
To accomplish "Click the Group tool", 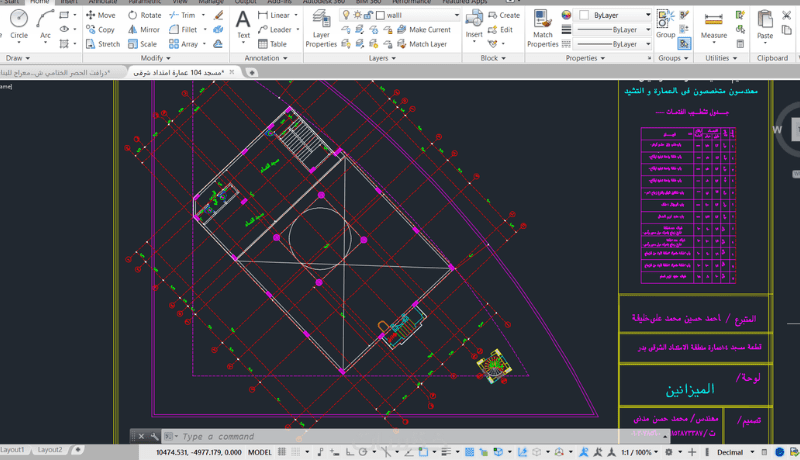I will point(665,24).
